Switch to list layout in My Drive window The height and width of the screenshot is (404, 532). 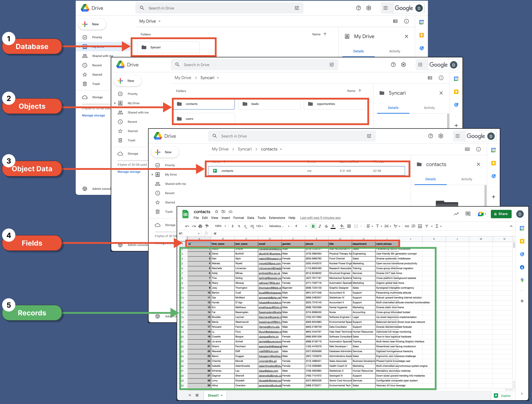395,21
